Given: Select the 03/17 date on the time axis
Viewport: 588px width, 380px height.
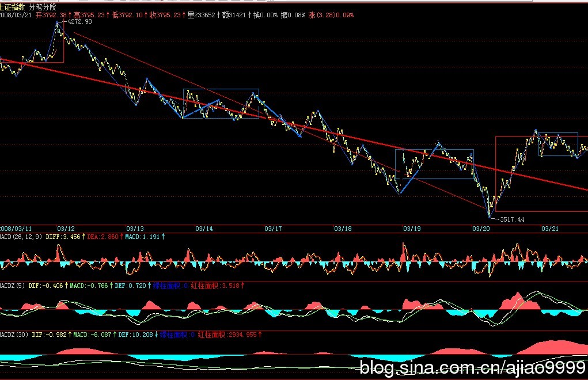Looking at the screenshot, I should point(273,229).
